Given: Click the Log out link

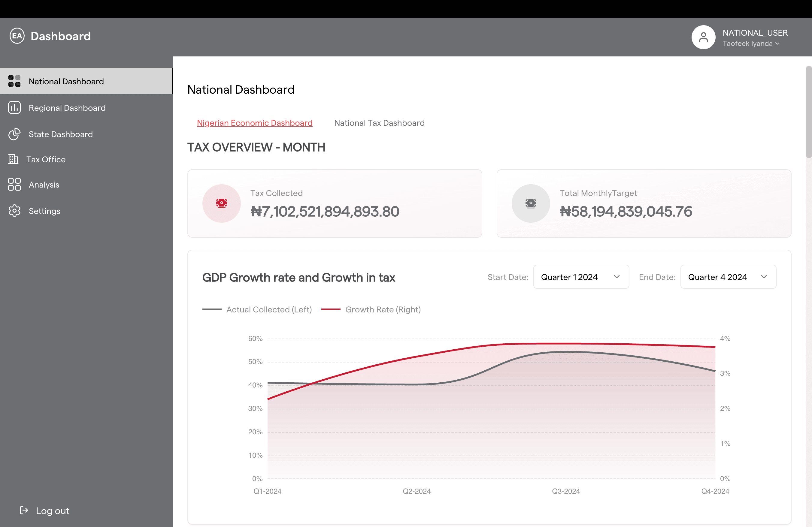Looking at the screenshot, I should pos(53,510).
